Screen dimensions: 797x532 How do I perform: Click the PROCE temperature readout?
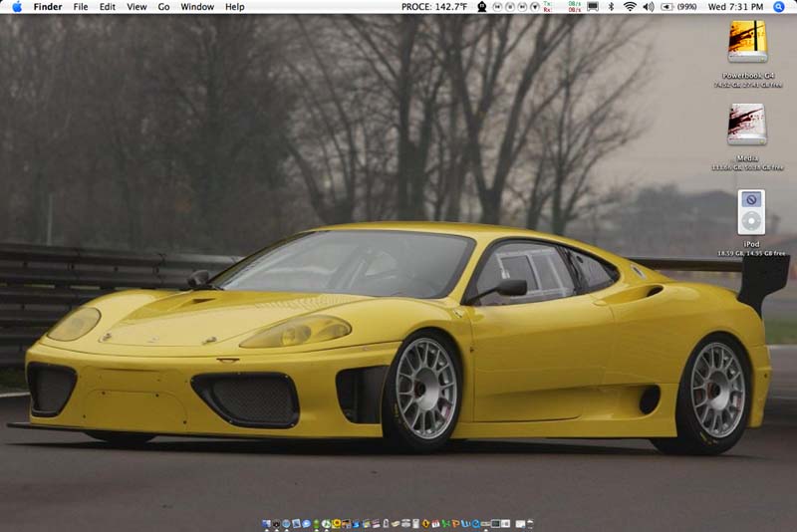(x=434, y=7)
